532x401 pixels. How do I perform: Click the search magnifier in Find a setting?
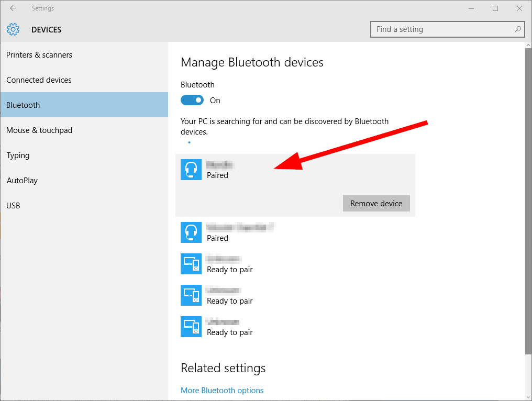(x=517, y=29)
